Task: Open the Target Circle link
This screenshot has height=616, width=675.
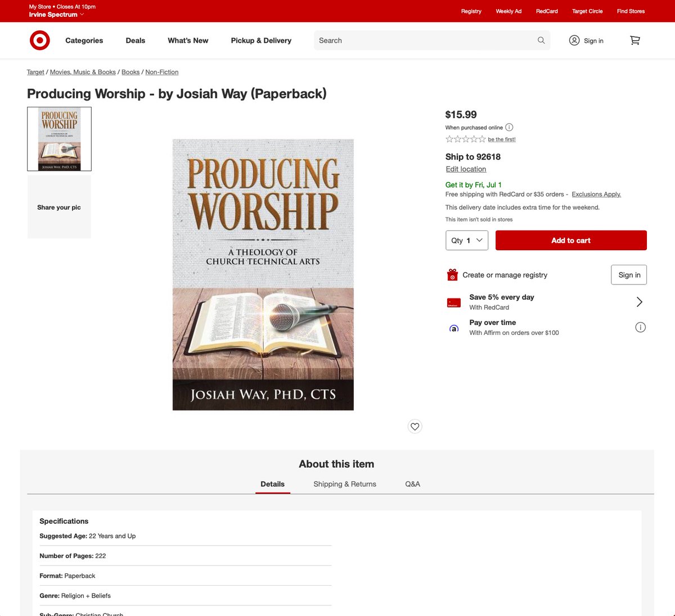Action: (x=587, y=11)
